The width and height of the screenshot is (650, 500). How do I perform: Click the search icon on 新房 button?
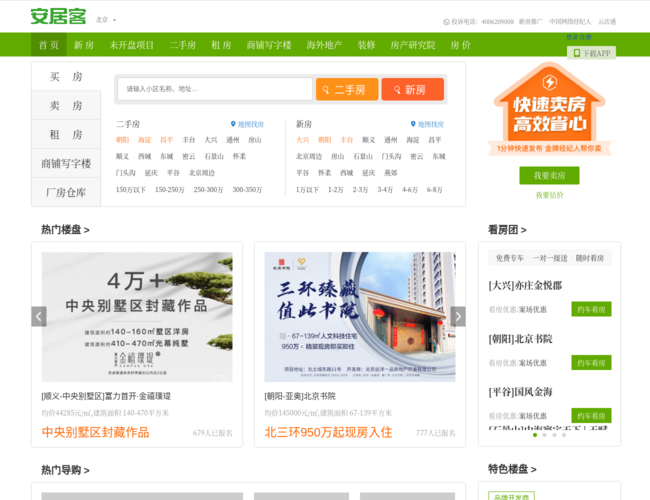394,90
